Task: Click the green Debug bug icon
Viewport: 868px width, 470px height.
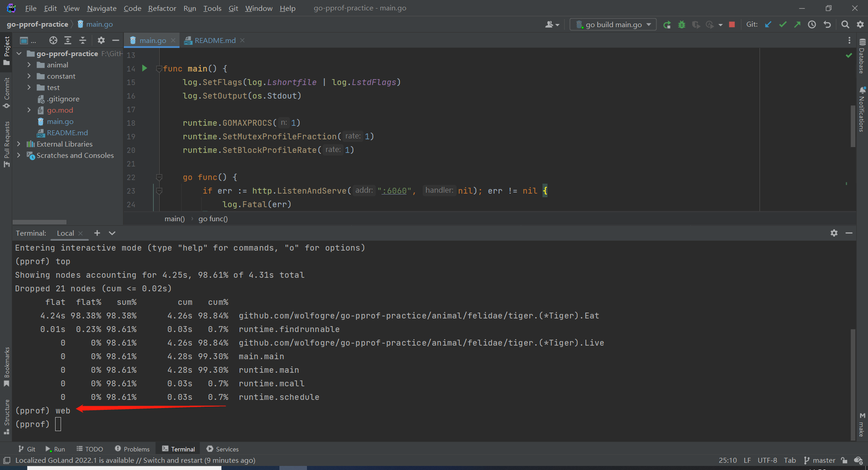Action: point(682,25)
